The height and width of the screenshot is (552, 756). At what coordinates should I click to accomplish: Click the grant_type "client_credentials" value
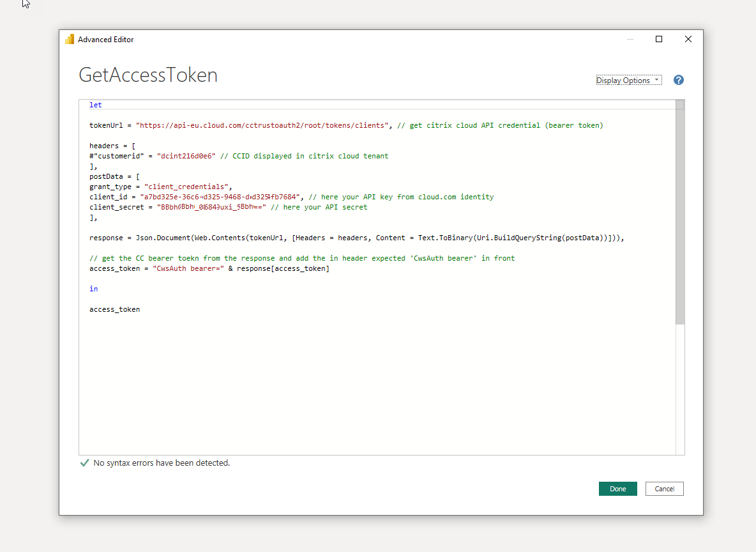tap(186, 187)
